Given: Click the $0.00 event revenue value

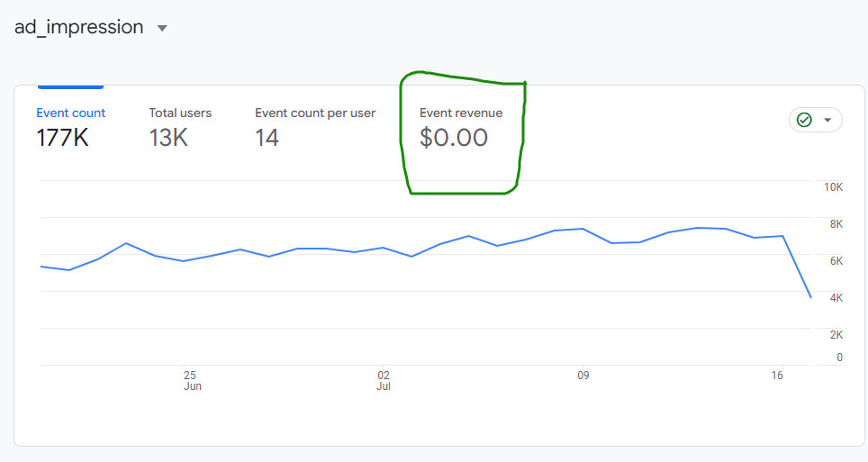Looking at the screenshot, I should [454, 138].
